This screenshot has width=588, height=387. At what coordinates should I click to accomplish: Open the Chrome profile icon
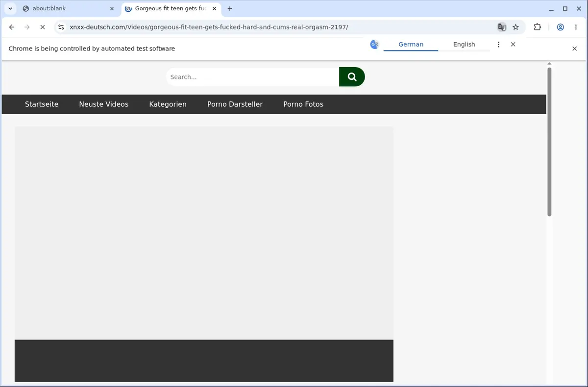pyautogui.click(x=560, y=27)
